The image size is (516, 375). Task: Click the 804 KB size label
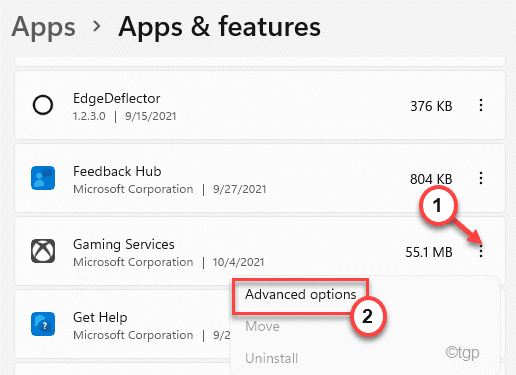pos(431,179)
